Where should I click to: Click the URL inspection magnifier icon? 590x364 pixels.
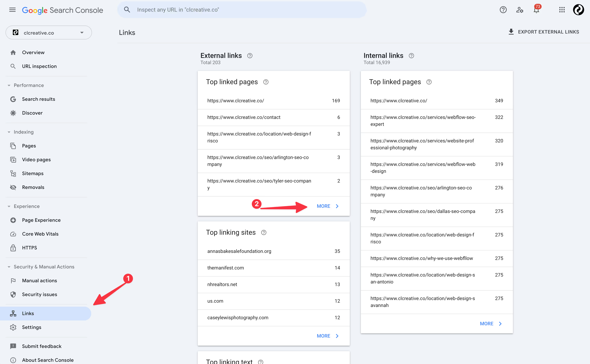click(13, 66)
